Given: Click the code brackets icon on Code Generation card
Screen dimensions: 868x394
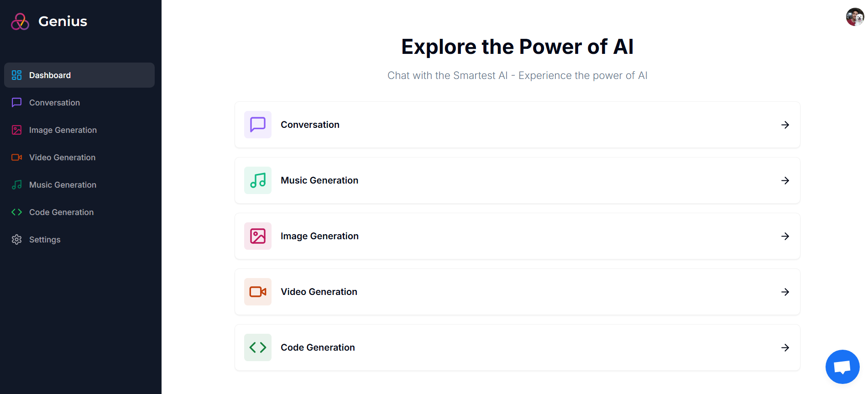Looking at the screenshot, I should [x=257, y=347].
